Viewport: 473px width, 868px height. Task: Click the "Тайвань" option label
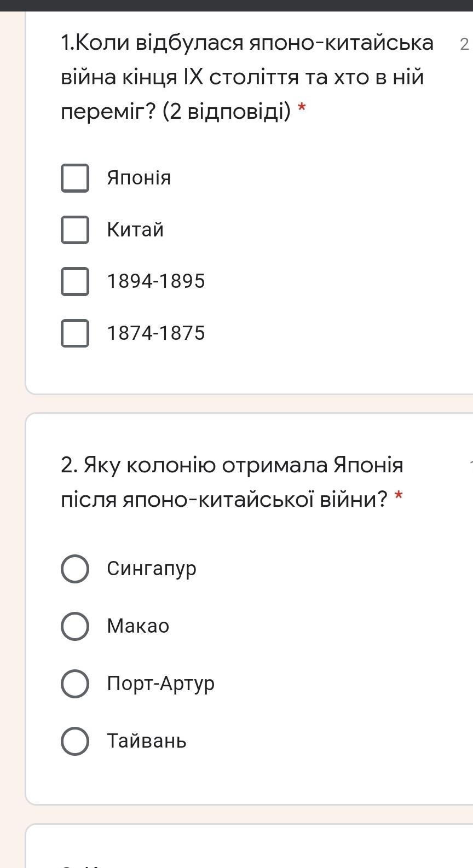click(x=147, y=741)
